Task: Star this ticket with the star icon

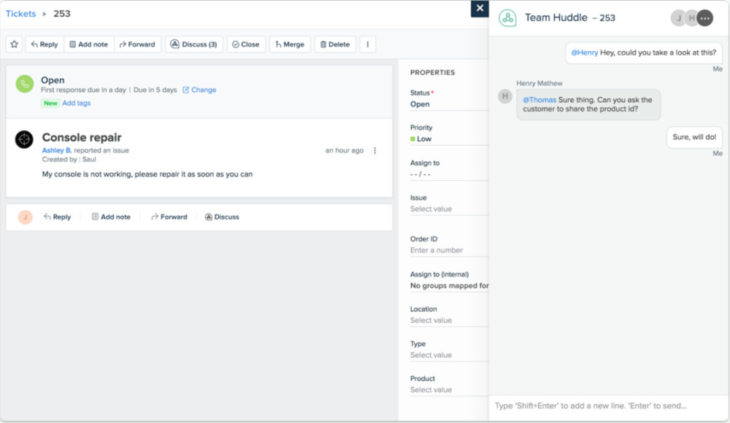Action: click(14, 44)
